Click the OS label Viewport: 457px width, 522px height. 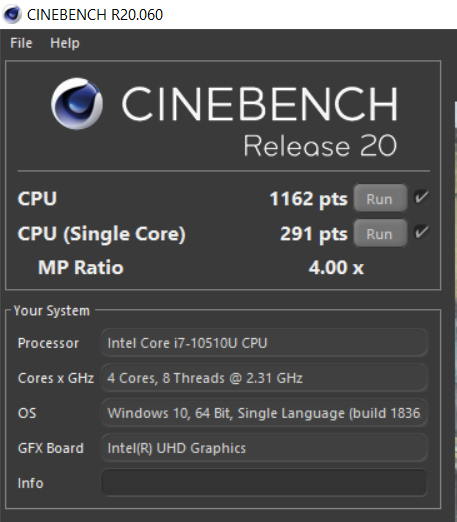[27, 413]
